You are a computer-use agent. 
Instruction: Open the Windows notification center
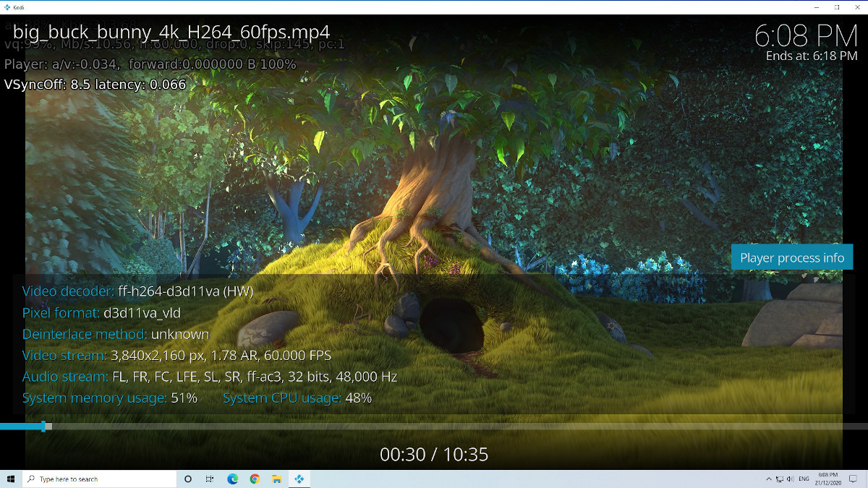854,479
